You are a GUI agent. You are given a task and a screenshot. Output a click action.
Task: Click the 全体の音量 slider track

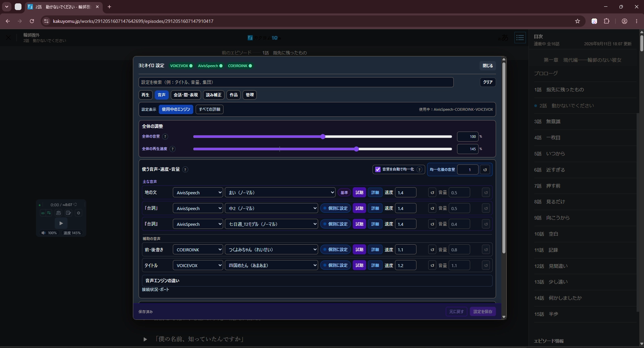323,137
